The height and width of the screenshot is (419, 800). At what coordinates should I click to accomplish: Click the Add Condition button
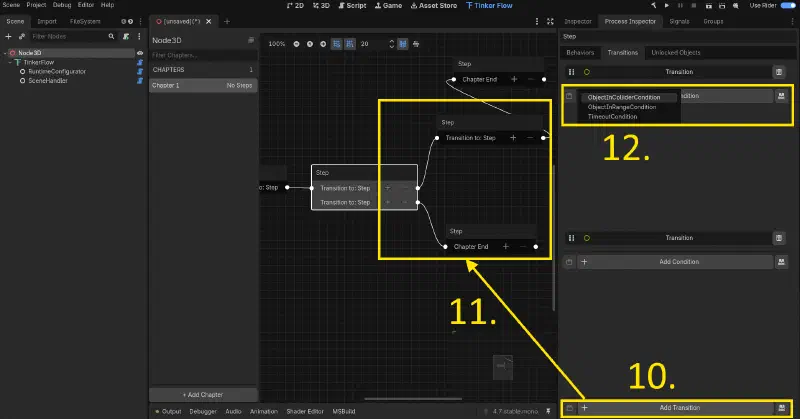[678, 262]
